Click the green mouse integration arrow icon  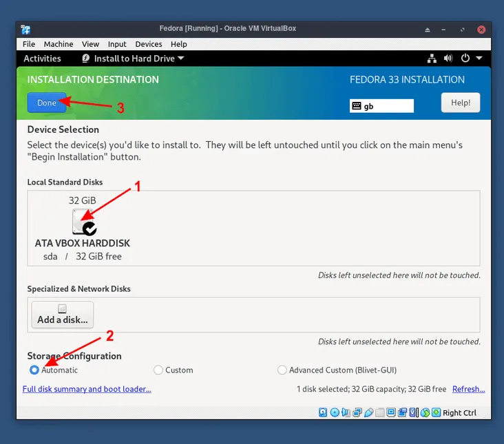click(436, 412)
